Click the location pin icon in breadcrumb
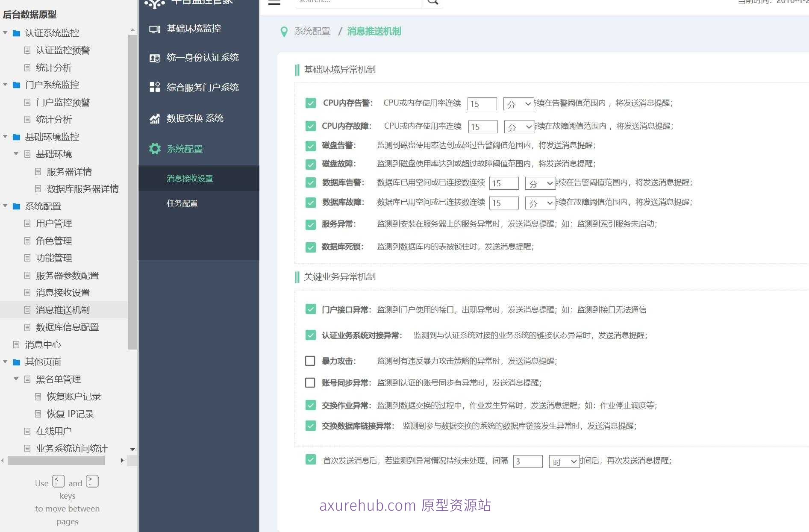This screenshot has height=532, width=809. tap(284, 32)
